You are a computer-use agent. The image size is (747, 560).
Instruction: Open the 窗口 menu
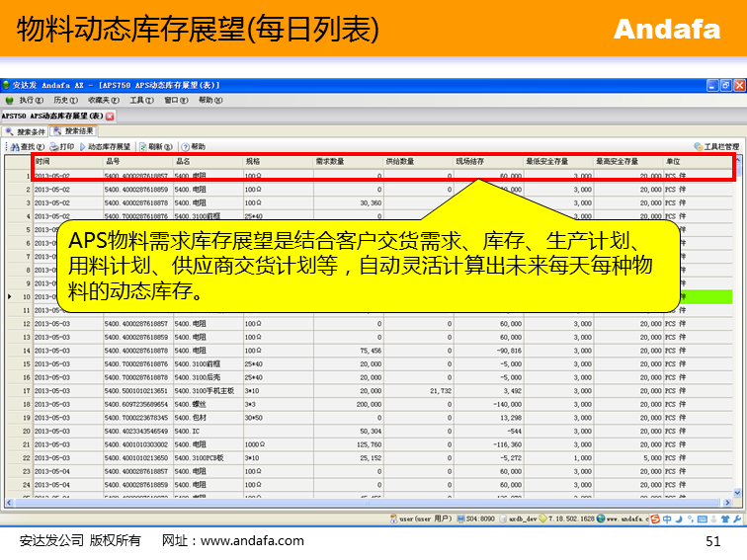pos(176,100)
